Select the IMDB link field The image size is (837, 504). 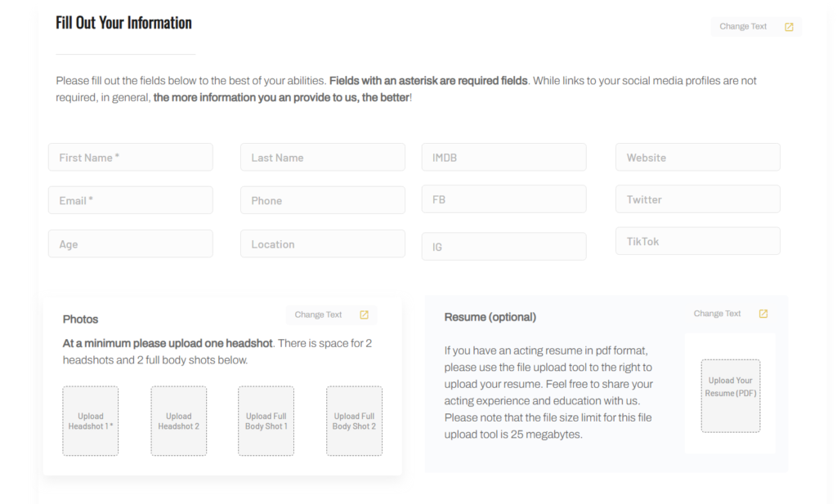click(504, 158)
